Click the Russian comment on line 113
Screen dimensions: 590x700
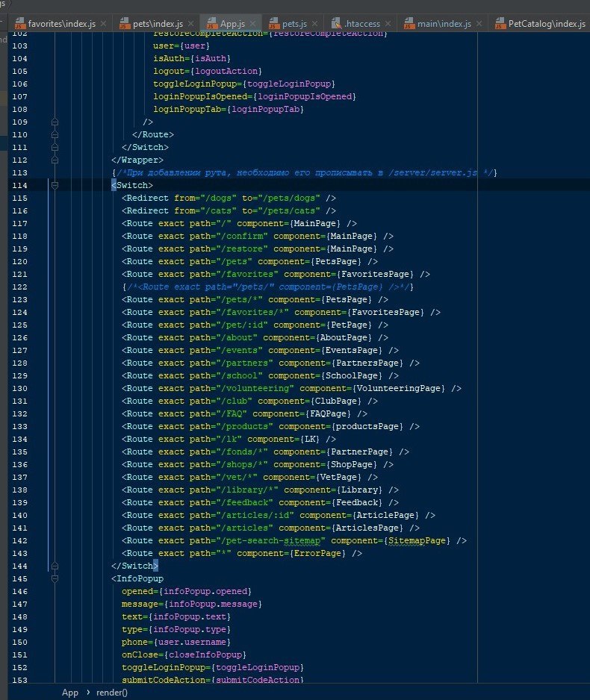click(x=304, y=173)
